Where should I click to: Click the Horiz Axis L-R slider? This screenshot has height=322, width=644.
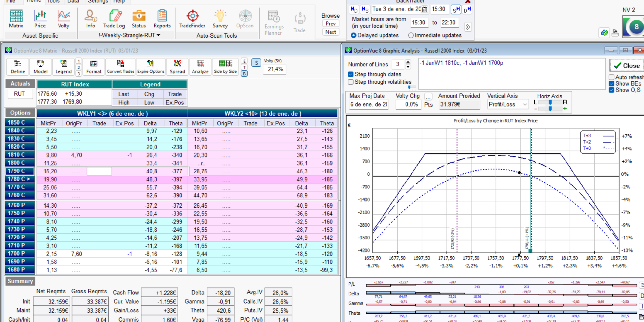click(x=550, y=102)
